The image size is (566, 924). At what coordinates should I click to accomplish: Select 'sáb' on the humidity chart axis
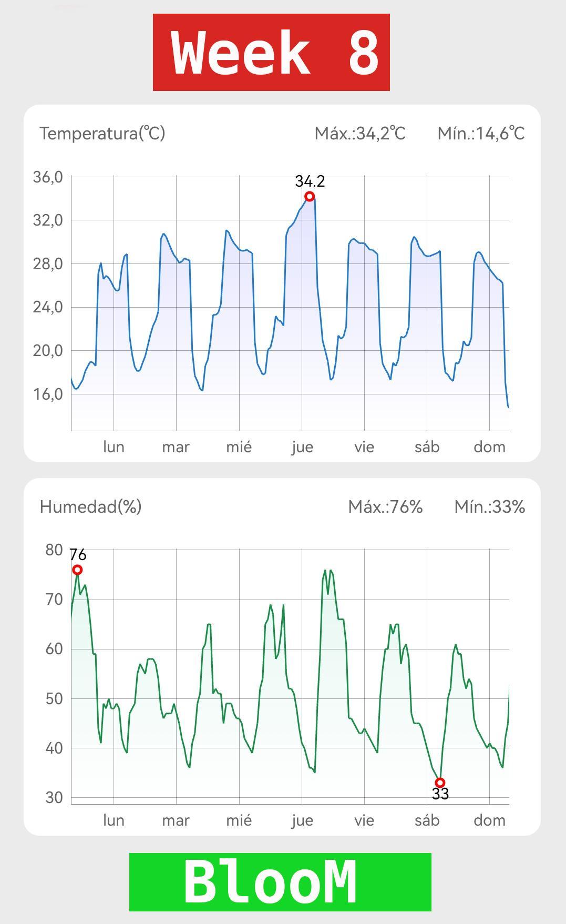427,820
